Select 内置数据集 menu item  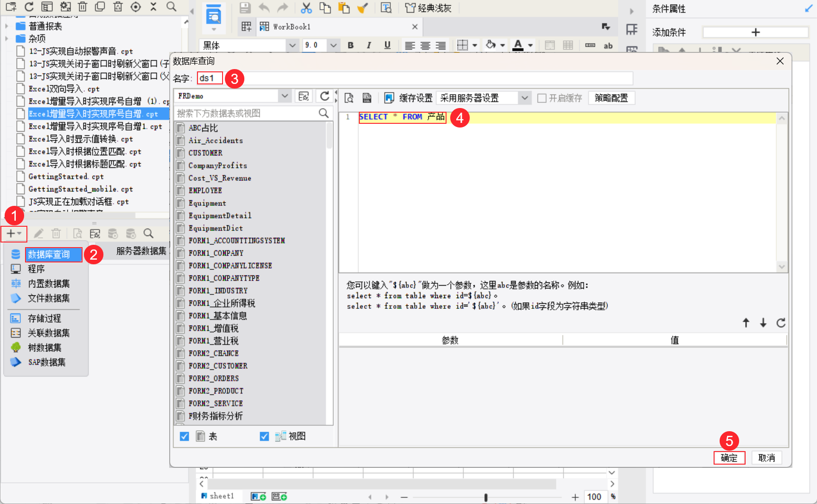tap(48, 284)
